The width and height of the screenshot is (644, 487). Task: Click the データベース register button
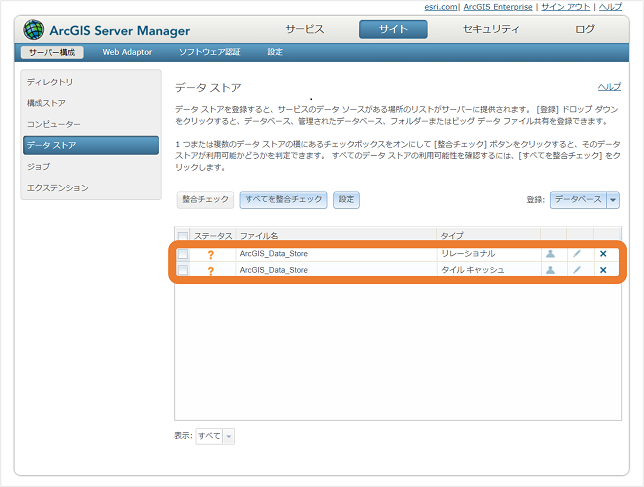578,200
